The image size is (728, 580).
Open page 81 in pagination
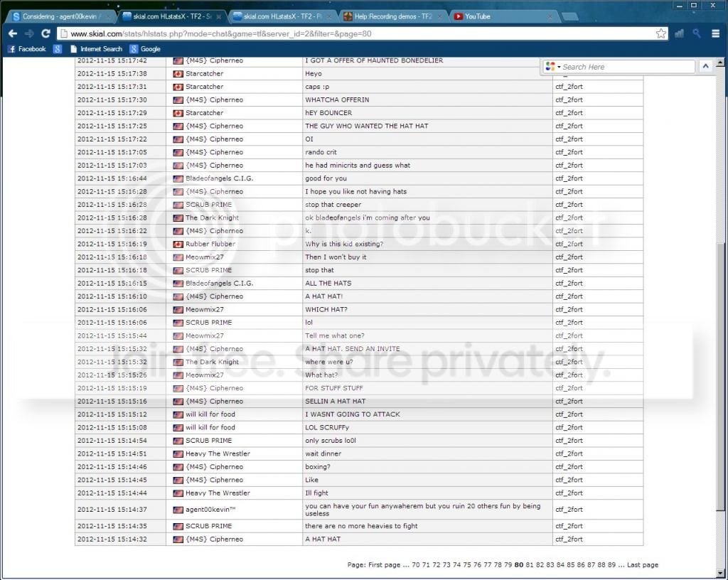tap(529, 564)
